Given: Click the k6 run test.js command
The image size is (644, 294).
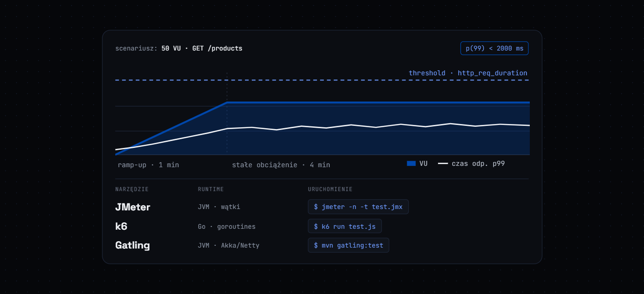Looking at the screenshot, I should [345, 226].
